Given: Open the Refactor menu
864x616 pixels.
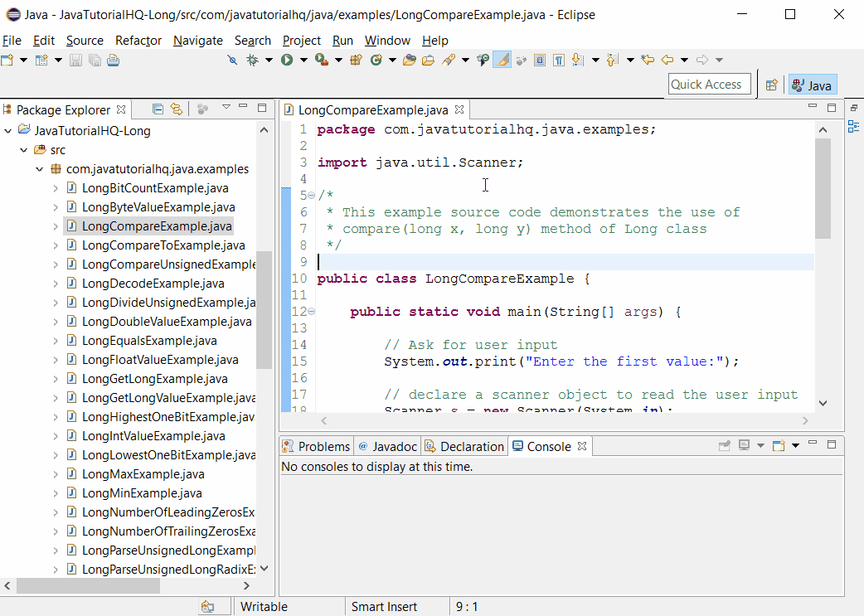Looking at the screenshot, I should 138,40.
